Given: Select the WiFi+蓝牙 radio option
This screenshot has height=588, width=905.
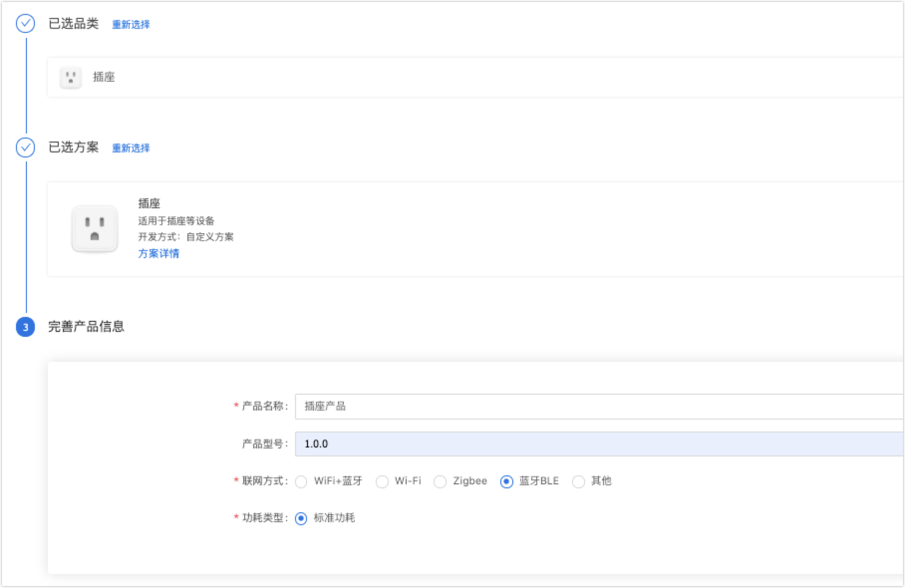Looking at the screenshot, I should click(301, 482).
